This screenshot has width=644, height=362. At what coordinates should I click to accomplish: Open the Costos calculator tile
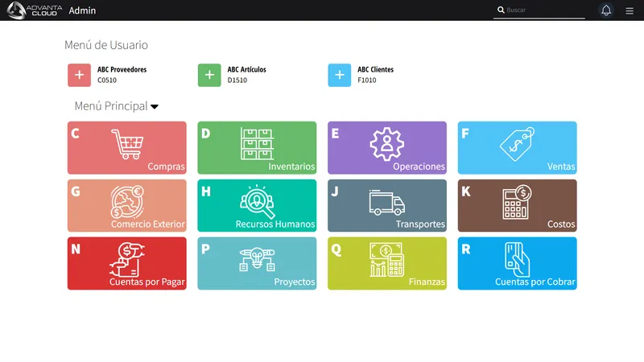tap(517, 206)
